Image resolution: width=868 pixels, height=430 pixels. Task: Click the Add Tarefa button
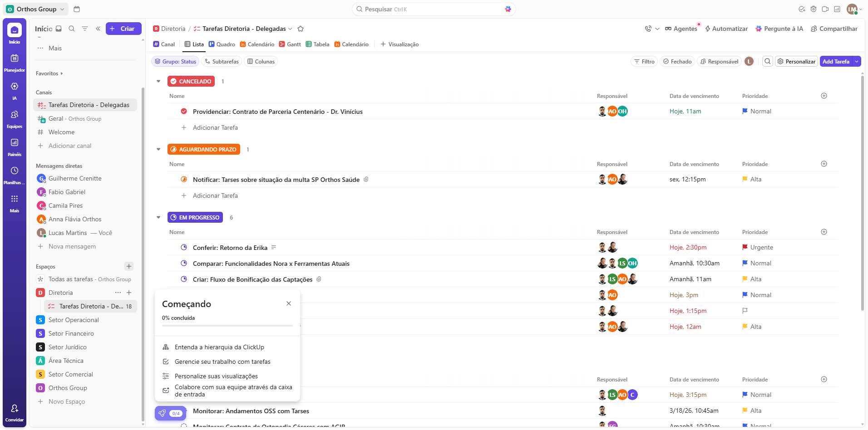point(836,62)
